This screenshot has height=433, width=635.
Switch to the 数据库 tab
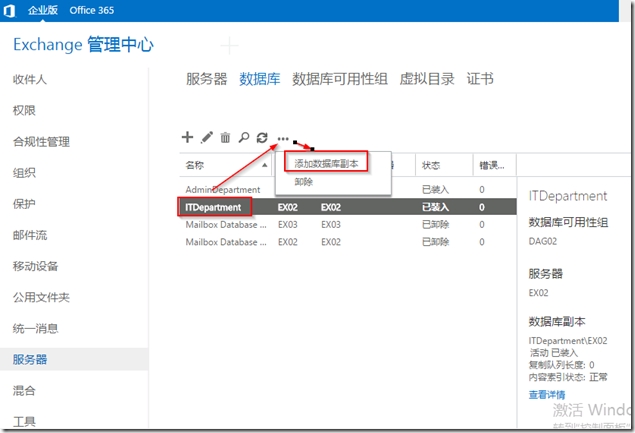point(260,79)
